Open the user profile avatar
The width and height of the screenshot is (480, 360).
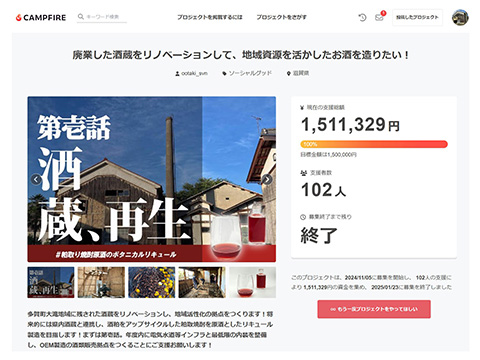[460, 17]
